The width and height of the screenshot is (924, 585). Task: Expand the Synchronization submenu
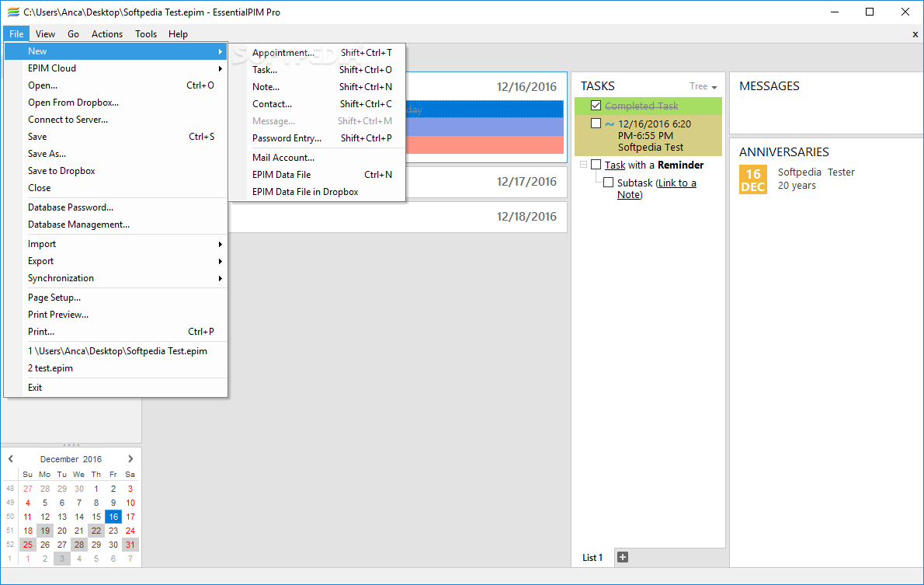[x=116, y=278]
